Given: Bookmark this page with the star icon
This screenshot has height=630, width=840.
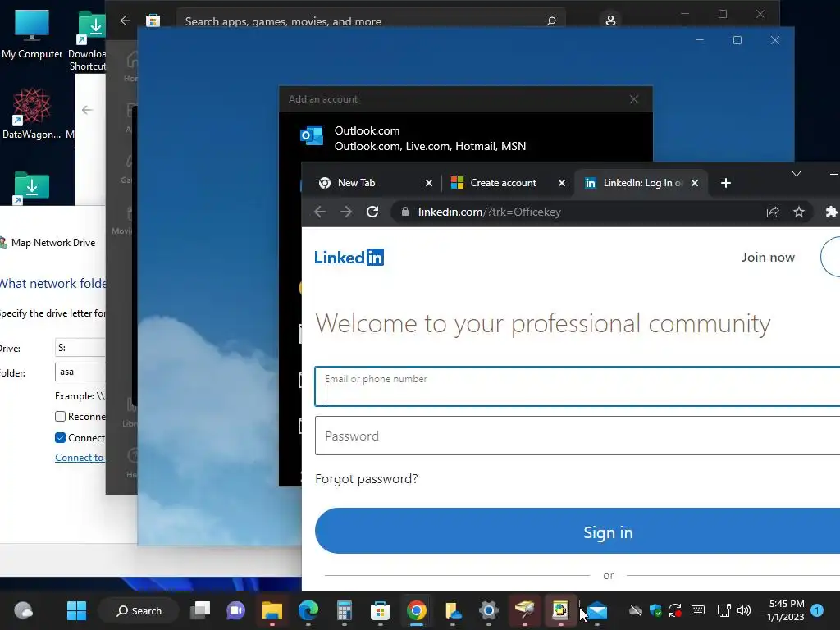Looking at the screenshot, I should 799,212.
